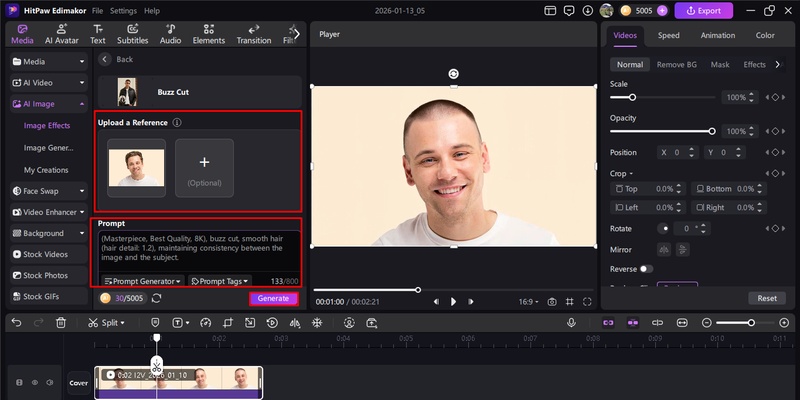Show more tabs with the top toolbar arrow
800x400 pixels.
297,34
